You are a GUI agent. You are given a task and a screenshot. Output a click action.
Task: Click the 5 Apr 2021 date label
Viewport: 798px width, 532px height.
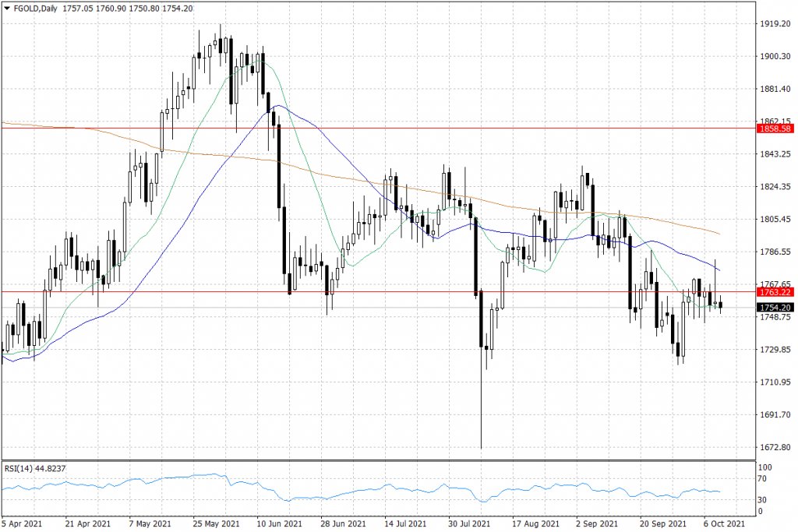tap(21, 523)
